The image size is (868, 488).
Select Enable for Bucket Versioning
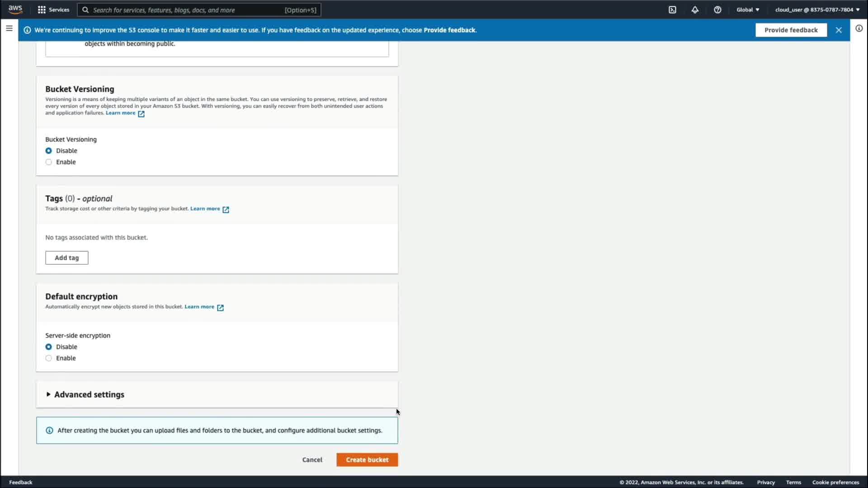49,162
